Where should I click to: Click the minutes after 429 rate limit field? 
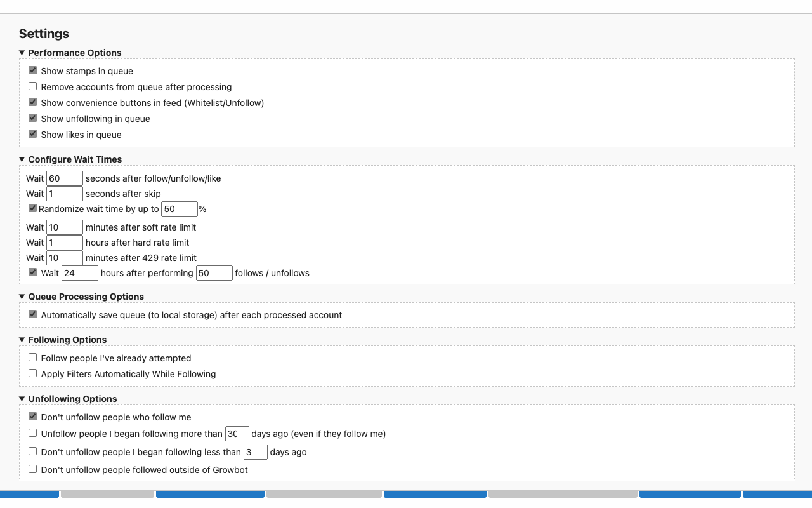65,258
